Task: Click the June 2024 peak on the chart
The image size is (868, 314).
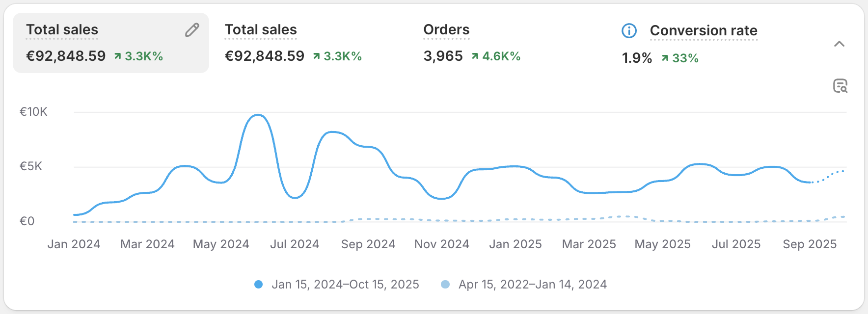Action: coord(257,115)
